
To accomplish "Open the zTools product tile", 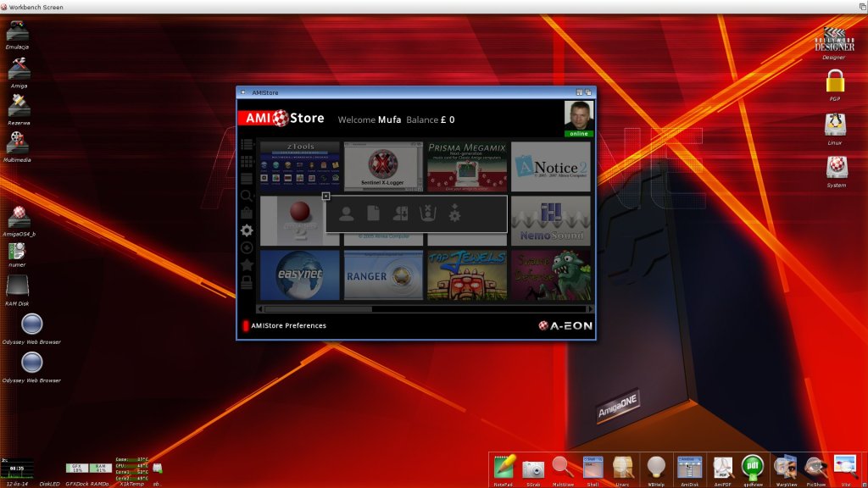I will click(300, 166).
